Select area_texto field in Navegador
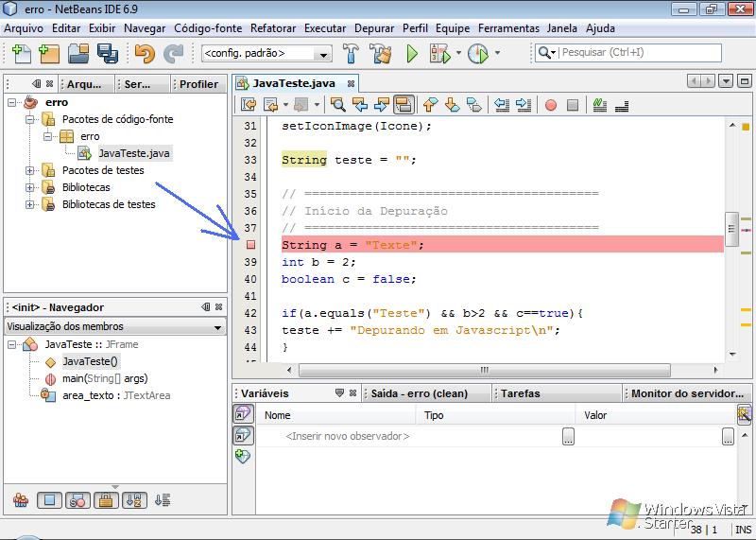756x540 pixels. 116,395
